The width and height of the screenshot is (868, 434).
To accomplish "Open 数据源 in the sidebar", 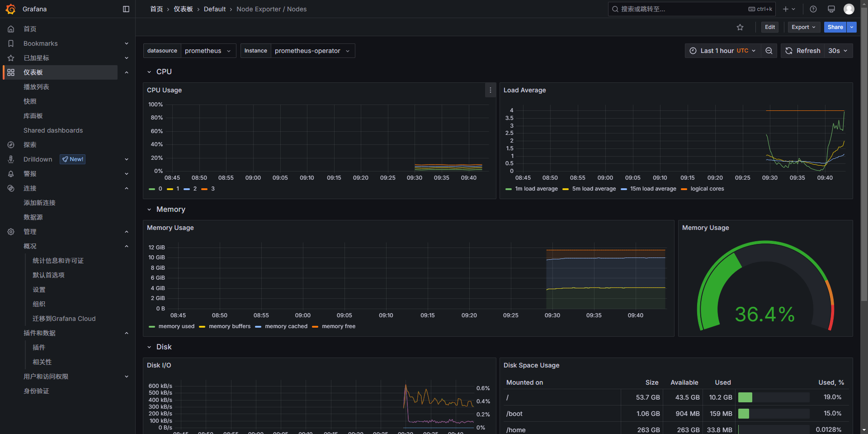I will coord(33,217).
